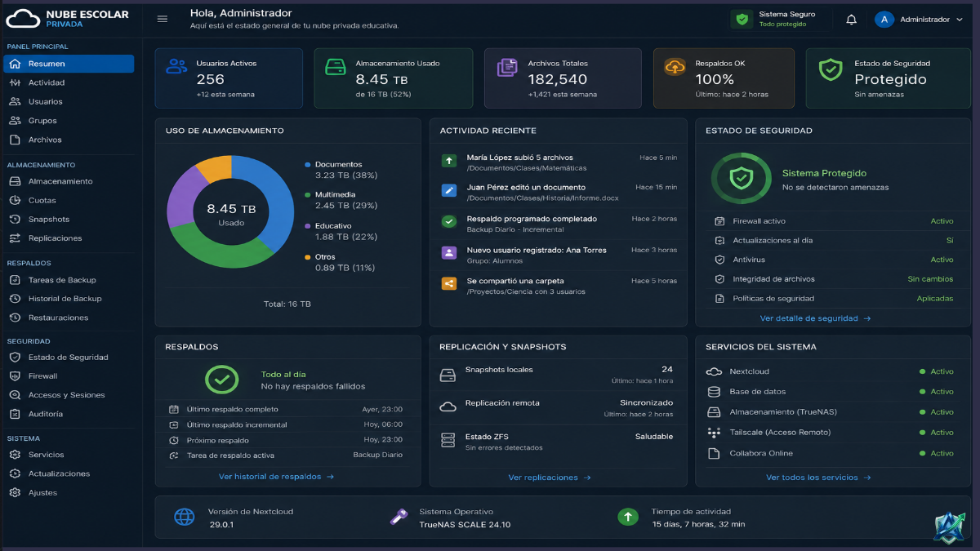Click the Snapshots sidebar icon
This screenshot has height=551, width=980.
[15, 219]
